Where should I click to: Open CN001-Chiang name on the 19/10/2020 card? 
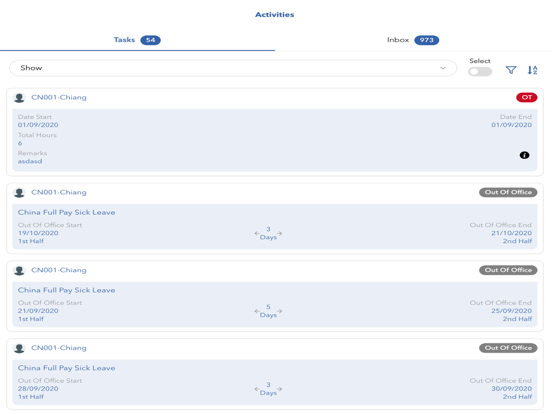(59, 192)
